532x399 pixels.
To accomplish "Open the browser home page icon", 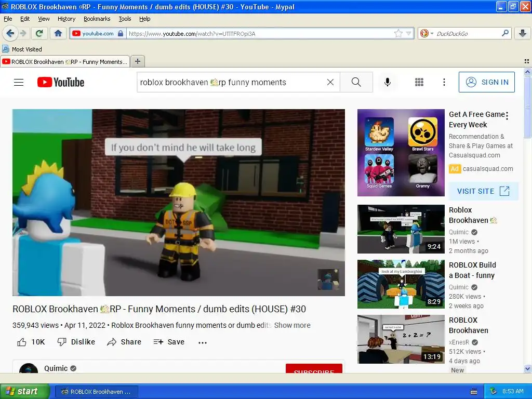I will pos(58,33).
